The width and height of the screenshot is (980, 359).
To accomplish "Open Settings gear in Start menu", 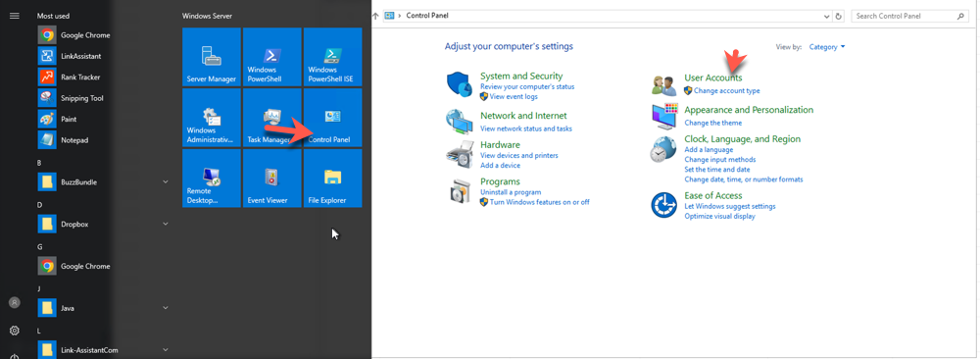I will tap(15, 331).
